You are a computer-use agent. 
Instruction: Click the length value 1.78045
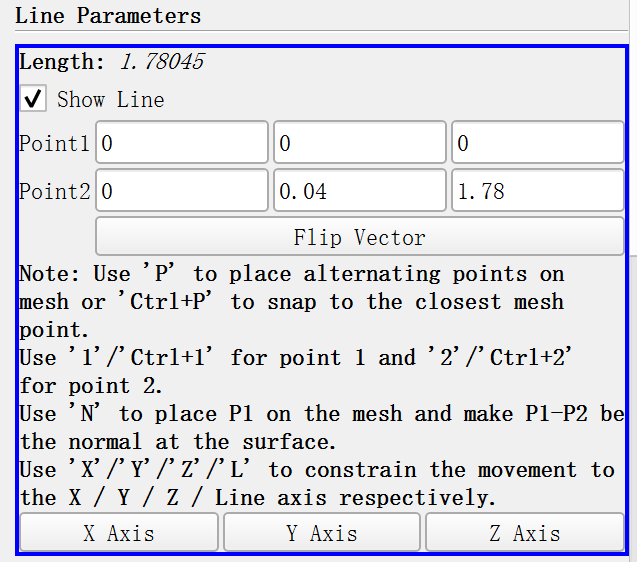click(162, 62)
